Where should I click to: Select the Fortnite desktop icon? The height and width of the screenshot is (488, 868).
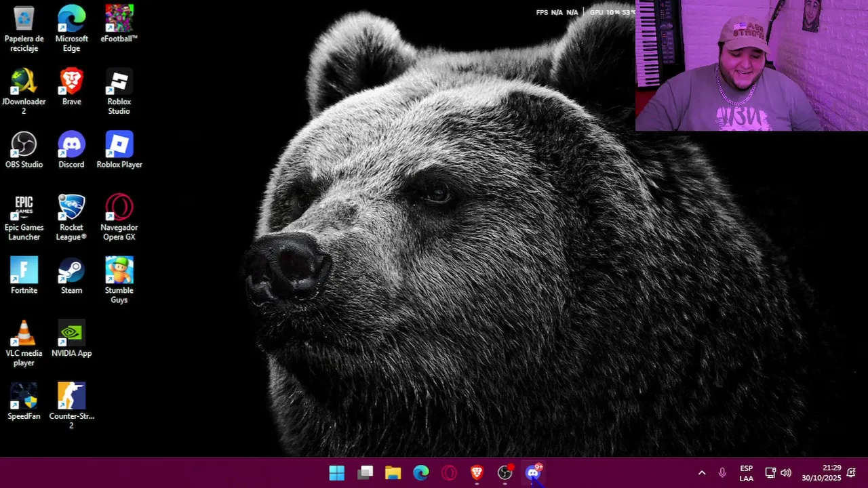click(x=24, y=276)
